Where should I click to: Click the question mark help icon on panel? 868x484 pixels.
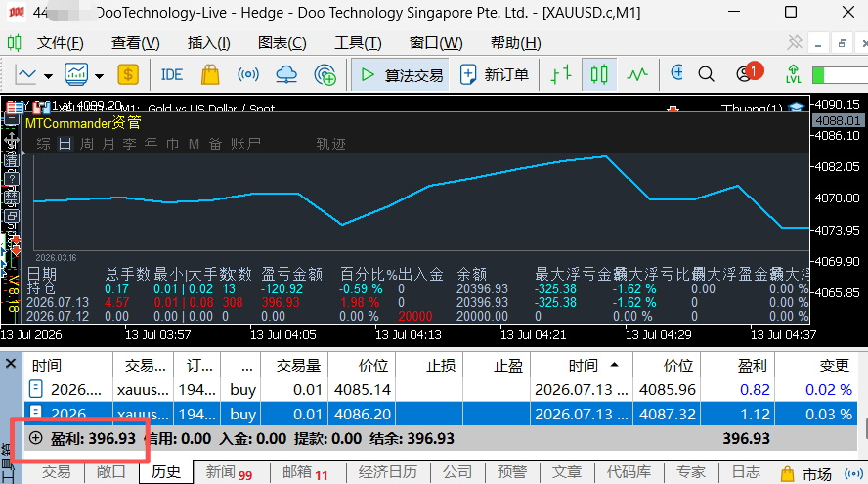point(12,179)
